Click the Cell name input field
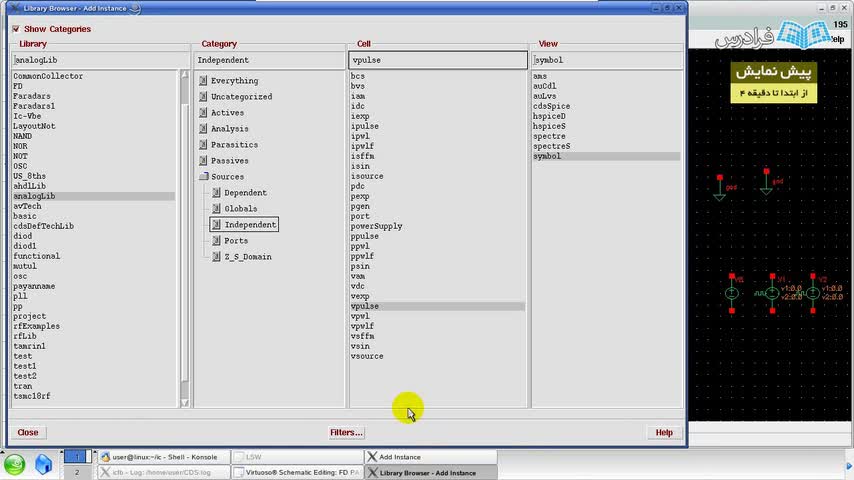This screenshot has width=854, height=480. tap(438, 60)
